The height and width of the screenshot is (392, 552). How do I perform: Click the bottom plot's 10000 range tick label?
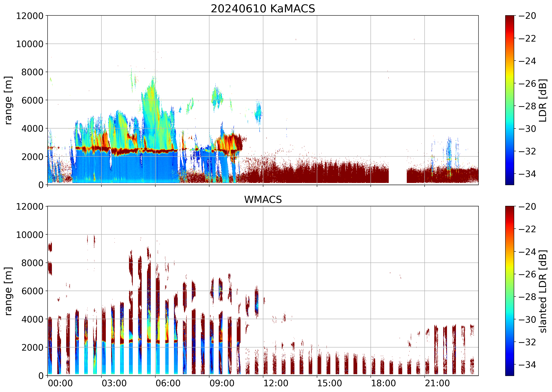(x=30, y=235)
